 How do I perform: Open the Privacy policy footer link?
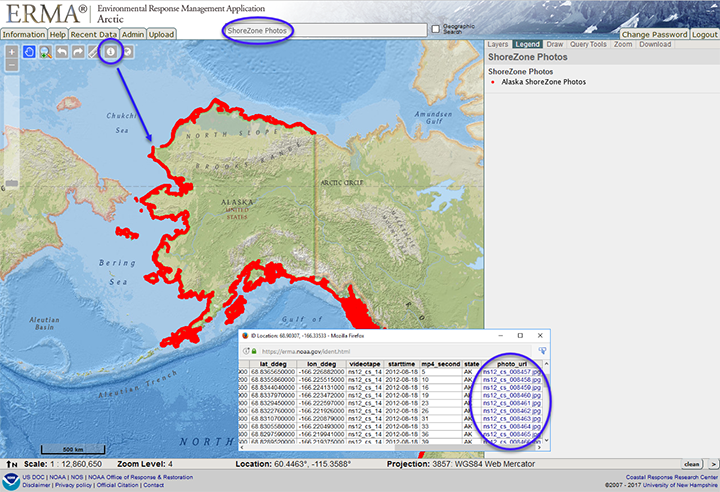73,485
